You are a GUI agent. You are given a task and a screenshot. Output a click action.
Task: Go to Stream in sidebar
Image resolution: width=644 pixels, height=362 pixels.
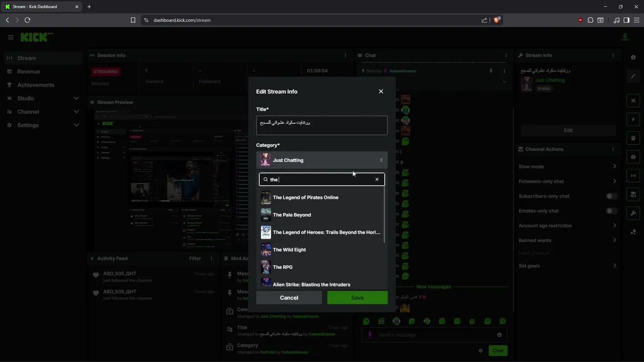tap(43, 58)
